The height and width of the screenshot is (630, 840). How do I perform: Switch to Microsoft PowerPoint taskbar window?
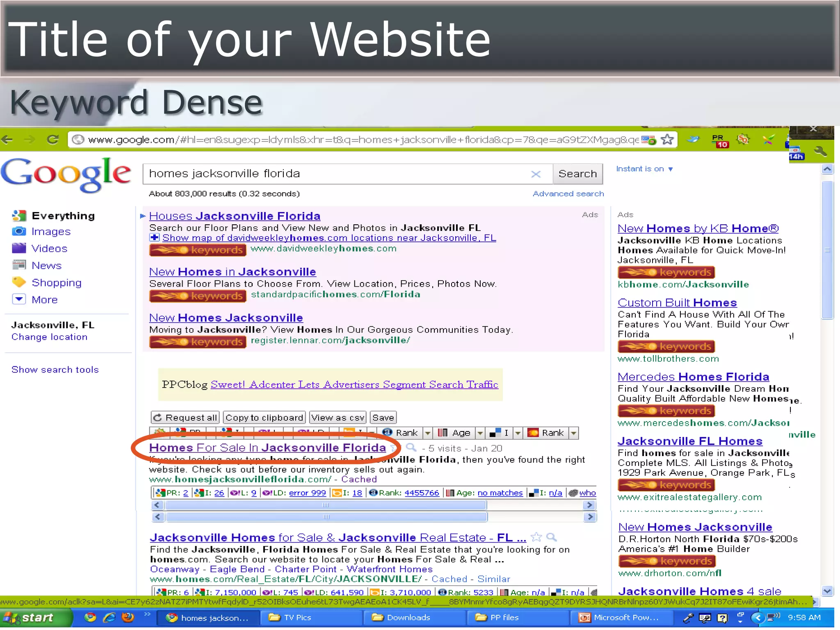[621, 617]
